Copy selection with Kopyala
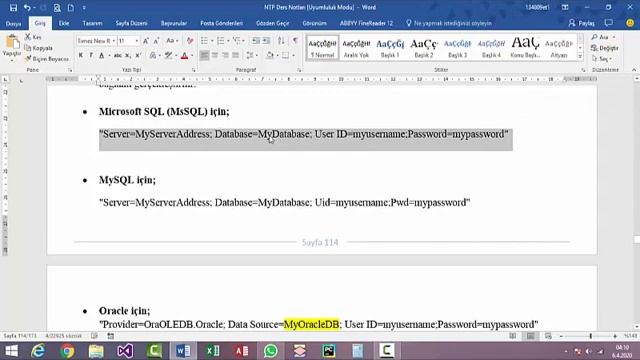 pyautogui.click(x=39, y=48)
